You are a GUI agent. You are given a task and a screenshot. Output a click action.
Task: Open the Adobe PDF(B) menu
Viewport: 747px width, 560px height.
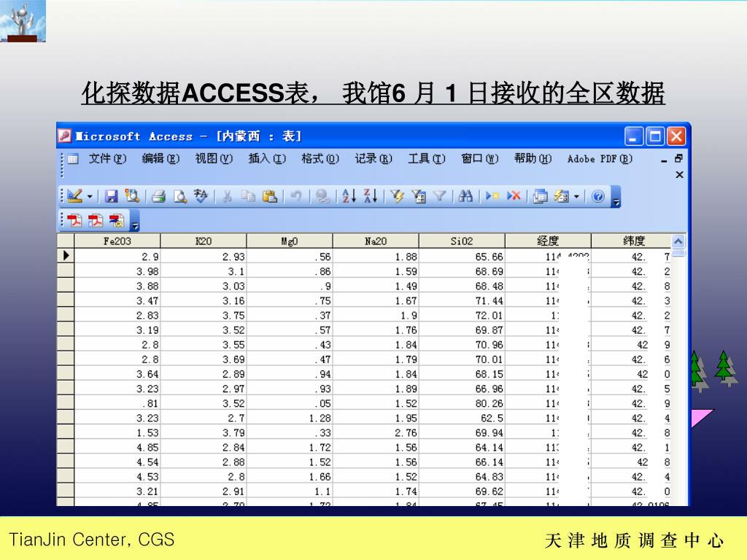(x=600, y=158)
